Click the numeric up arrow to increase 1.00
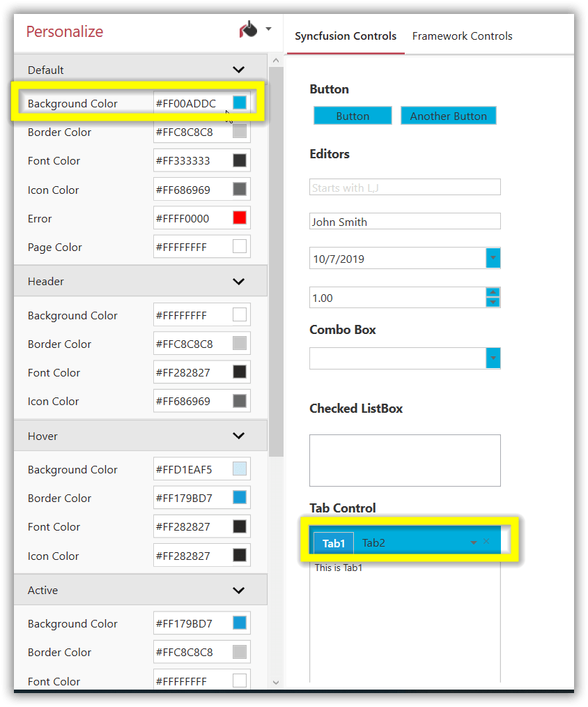This screenshot has width=588, height=707. click(x=493, y=292)
